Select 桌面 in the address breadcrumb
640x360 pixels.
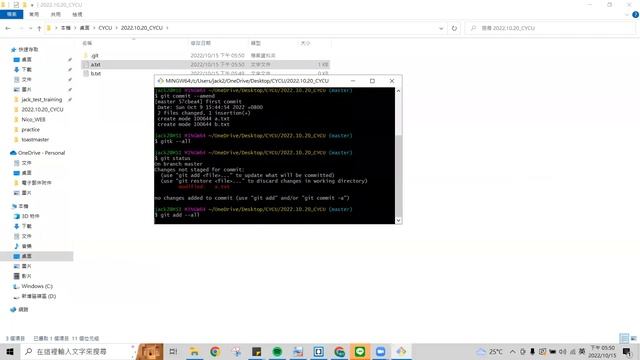coord(84,28)
